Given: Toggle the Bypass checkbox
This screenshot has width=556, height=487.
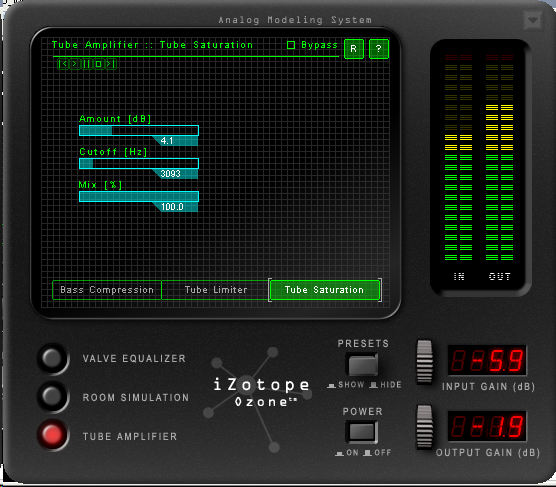Looking at the screenshot, I should 291,45.
